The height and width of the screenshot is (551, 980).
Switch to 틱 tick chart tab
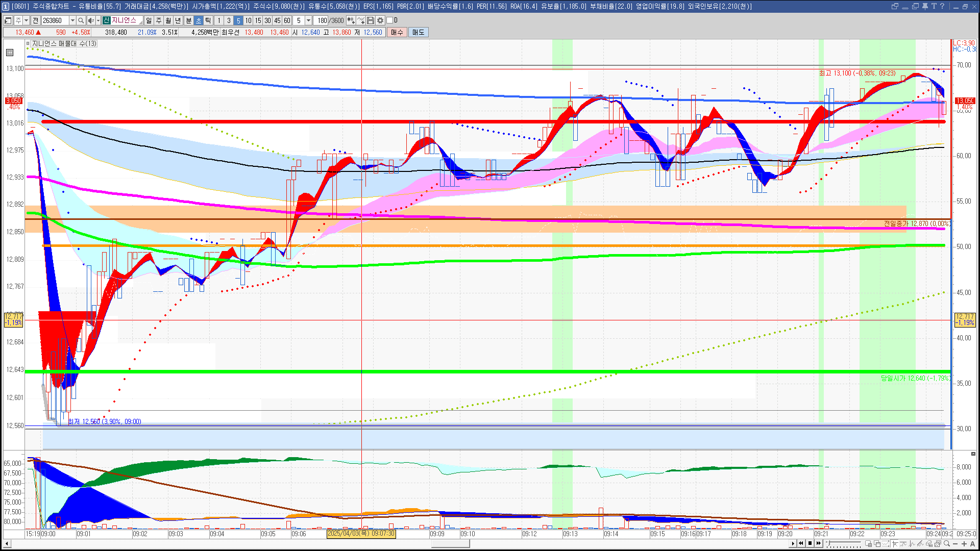(208, 20)
